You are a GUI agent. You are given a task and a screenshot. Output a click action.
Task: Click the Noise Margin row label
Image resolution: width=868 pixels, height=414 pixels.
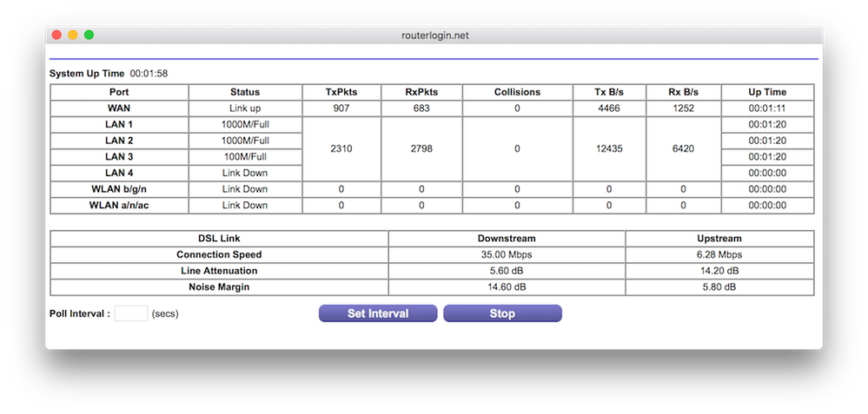click(x=219, y=287)
